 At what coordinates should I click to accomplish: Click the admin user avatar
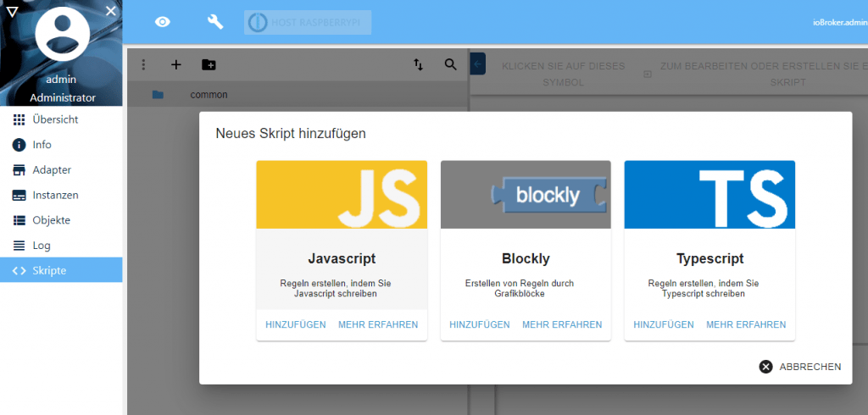[62, 35]
